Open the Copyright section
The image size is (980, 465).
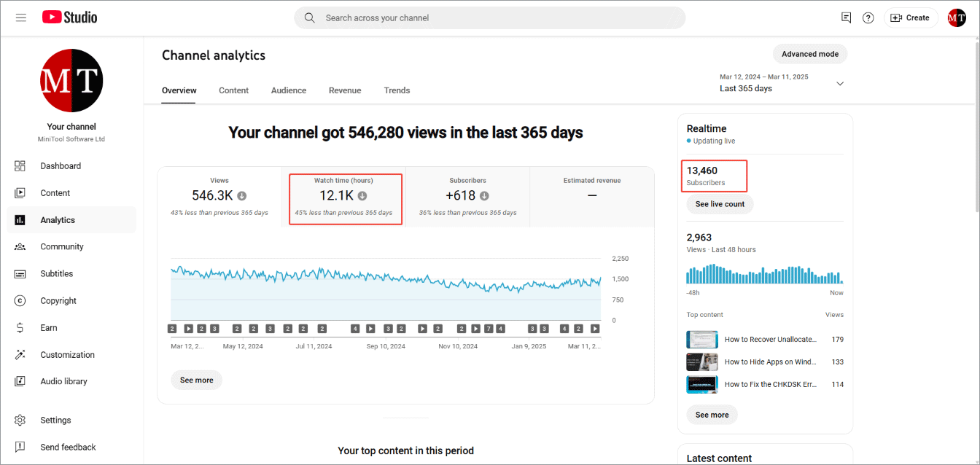tap(58, 300)
